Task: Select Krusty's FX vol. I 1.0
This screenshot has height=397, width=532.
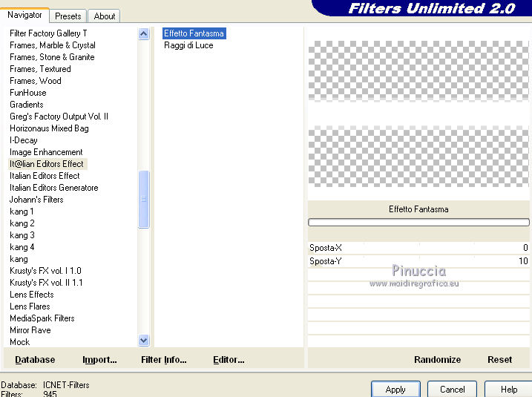Action: (x=45, y=271)
